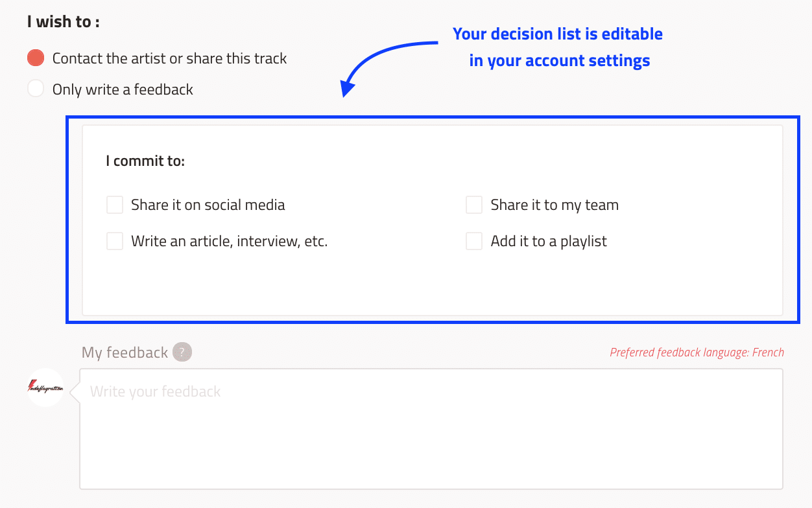Screen dimensions: 812x508
Task: Click the question mark help icon beside My feedback
Action: 182,352
